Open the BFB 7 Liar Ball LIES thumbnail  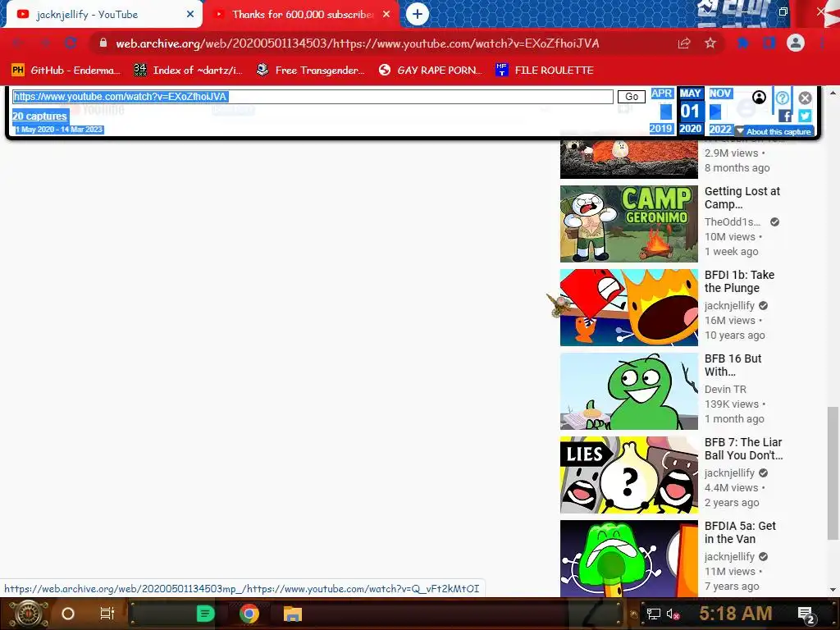tap(629, 475)
